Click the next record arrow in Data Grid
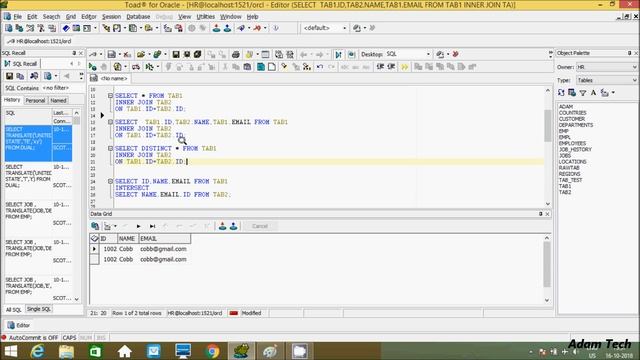This screenshot has height=360, width=640. pyautogui.click(x=138, y=226)
